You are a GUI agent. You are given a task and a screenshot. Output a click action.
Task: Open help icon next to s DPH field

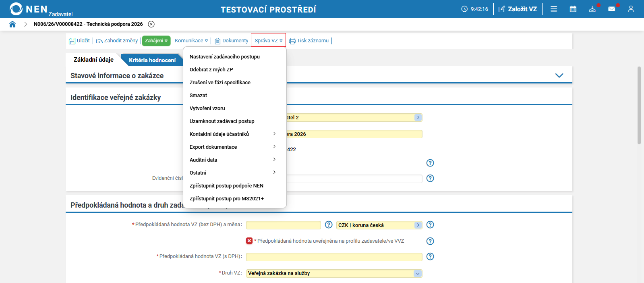430,256
